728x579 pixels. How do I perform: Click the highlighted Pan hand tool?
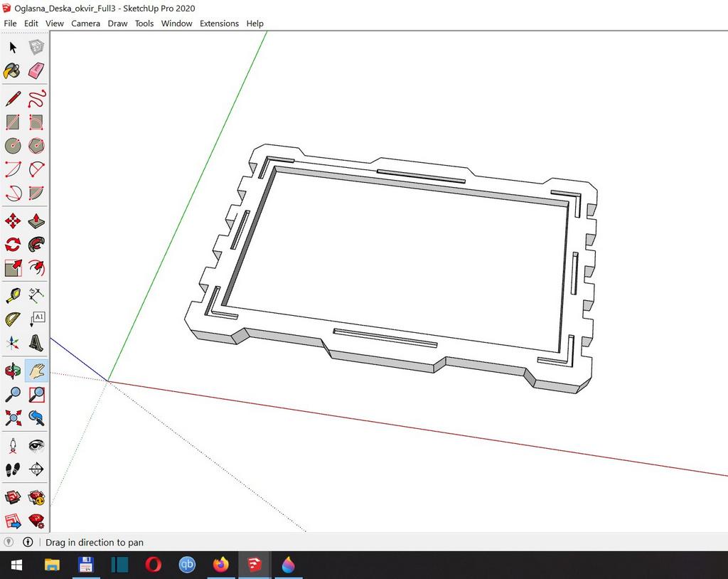36,371
